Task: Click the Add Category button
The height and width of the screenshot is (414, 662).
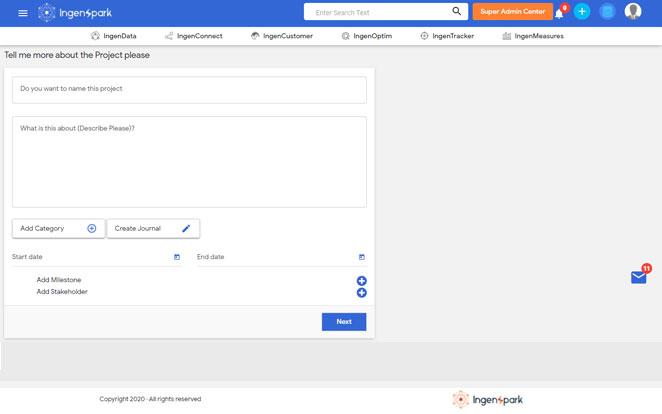Action: [58, 228]
